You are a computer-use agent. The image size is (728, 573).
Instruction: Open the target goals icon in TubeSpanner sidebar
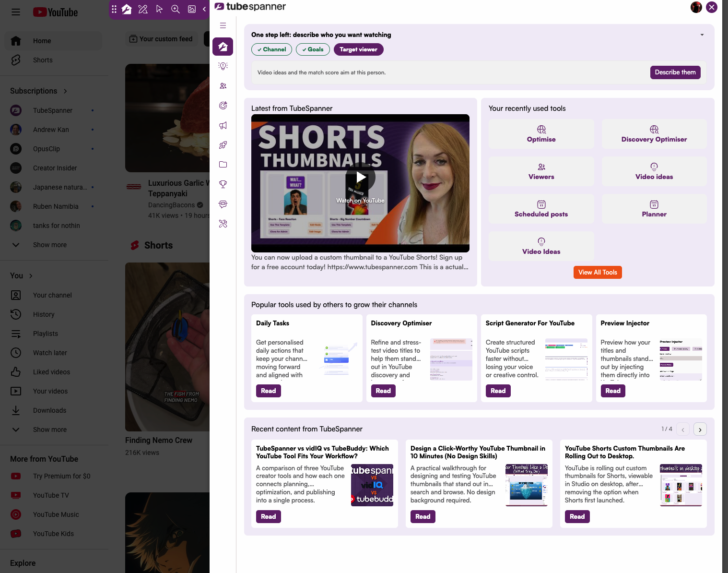click(223, 106)
